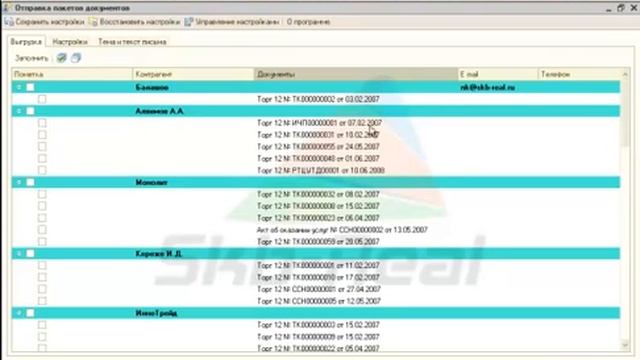
Task: Tick the А.А. contractor group checkbox
Action: (31, 111)
